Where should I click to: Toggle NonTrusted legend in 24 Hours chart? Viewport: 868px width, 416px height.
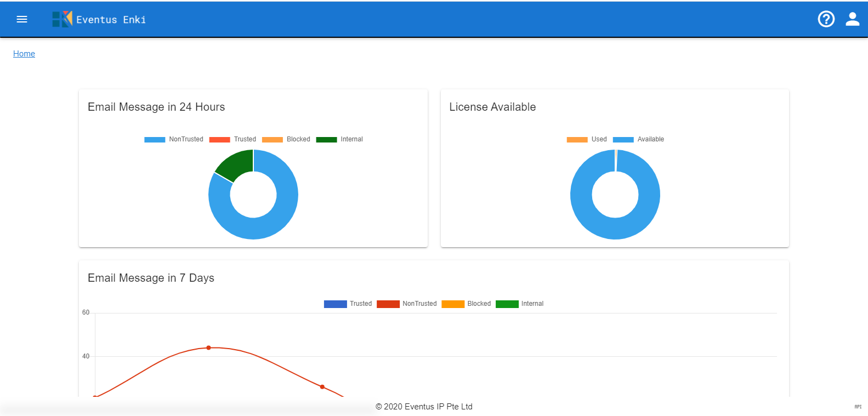[173, 139]
